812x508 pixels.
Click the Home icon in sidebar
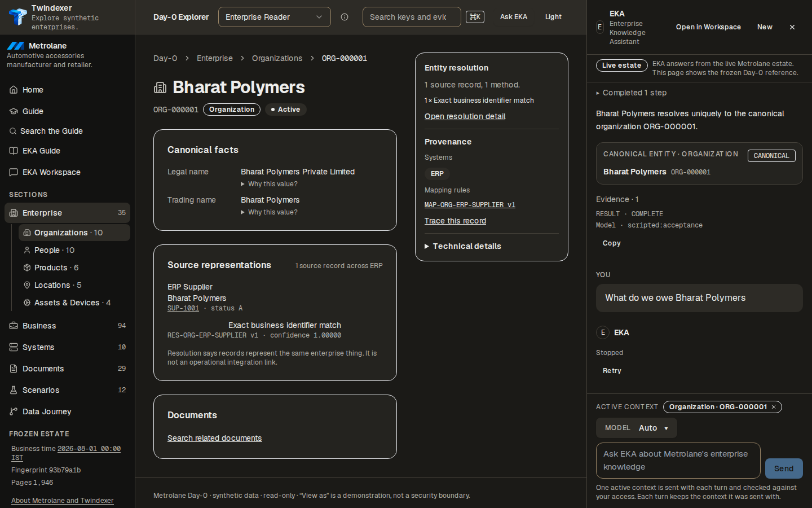(x=14, y=90)
